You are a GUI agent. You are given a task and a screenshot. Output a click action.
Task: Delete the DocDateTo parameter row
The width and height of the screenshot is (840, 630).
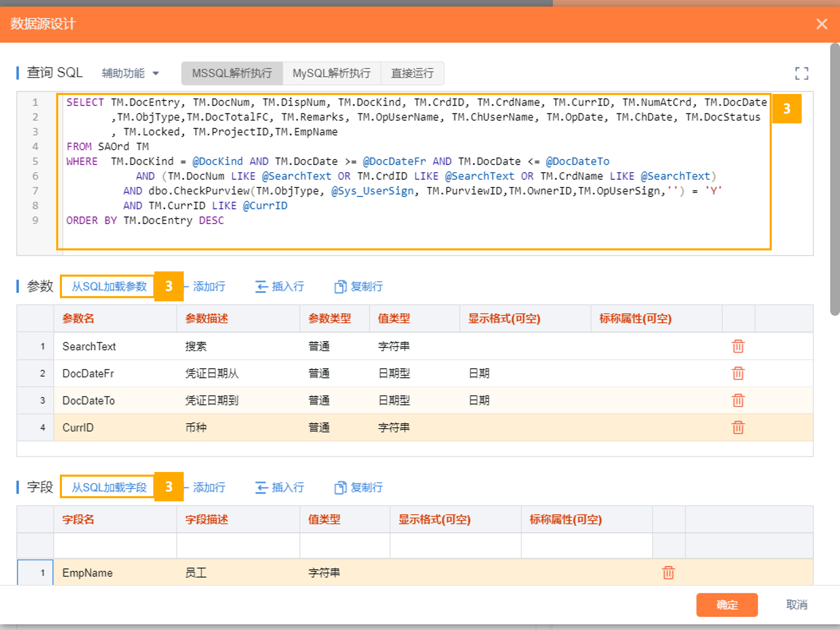pyautogui.click(x=738, y=401)
